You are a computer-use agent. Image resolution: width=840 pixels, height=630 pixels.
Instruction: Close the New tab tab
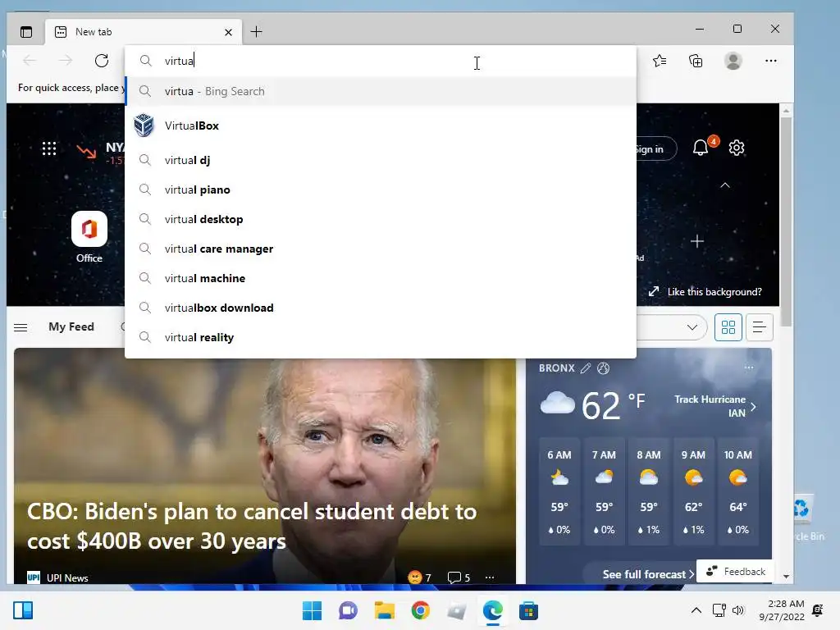(228, 32)
